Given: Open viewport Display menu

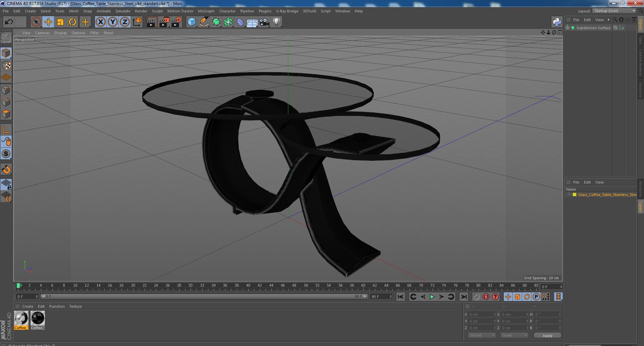Looking at the screenshot, I should [x=60, y=33].
